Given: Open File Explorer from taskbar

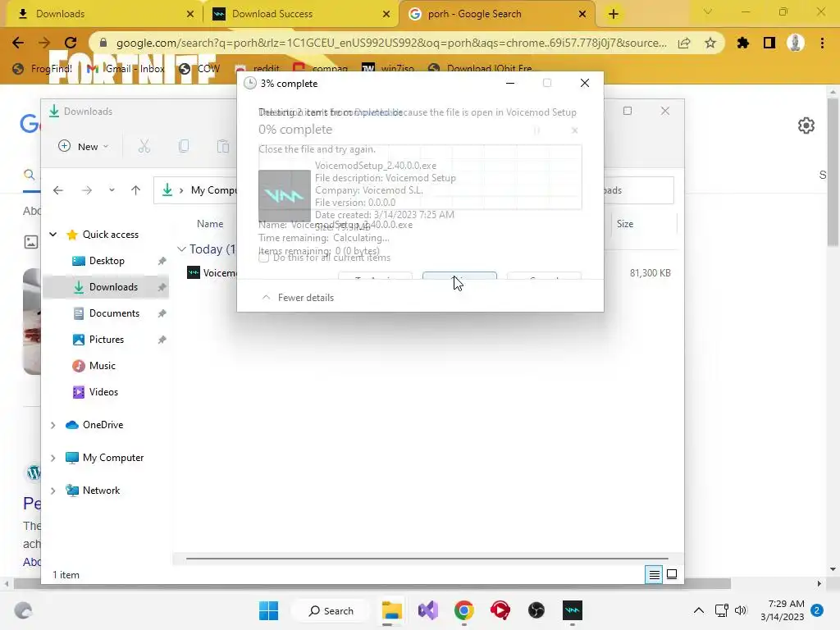Looking at the screenshot, I should (x=392, y=610).
